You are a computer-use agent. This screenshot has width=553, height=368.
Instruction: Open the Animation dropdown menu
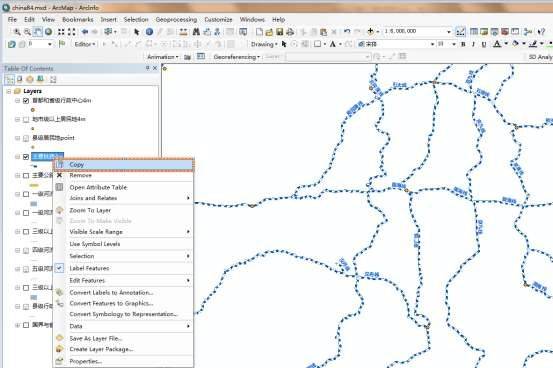coord(163,57)
